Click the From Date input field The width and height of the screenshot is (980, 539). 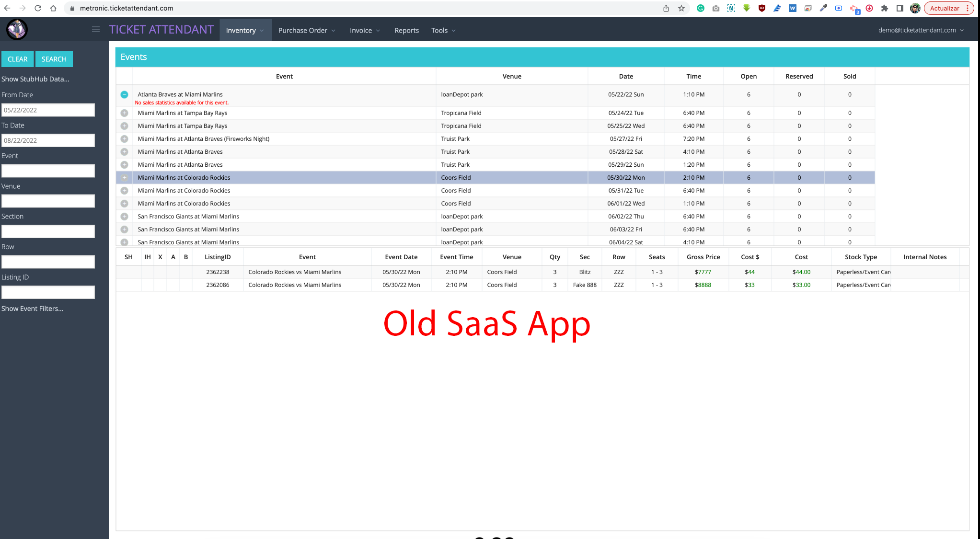point(48,110)
